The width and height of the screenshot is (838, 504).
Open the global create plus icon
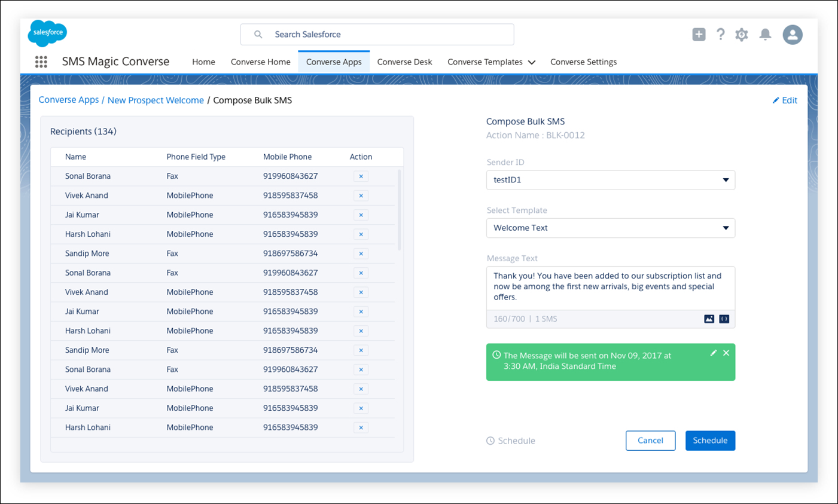(x=699, y=35)
